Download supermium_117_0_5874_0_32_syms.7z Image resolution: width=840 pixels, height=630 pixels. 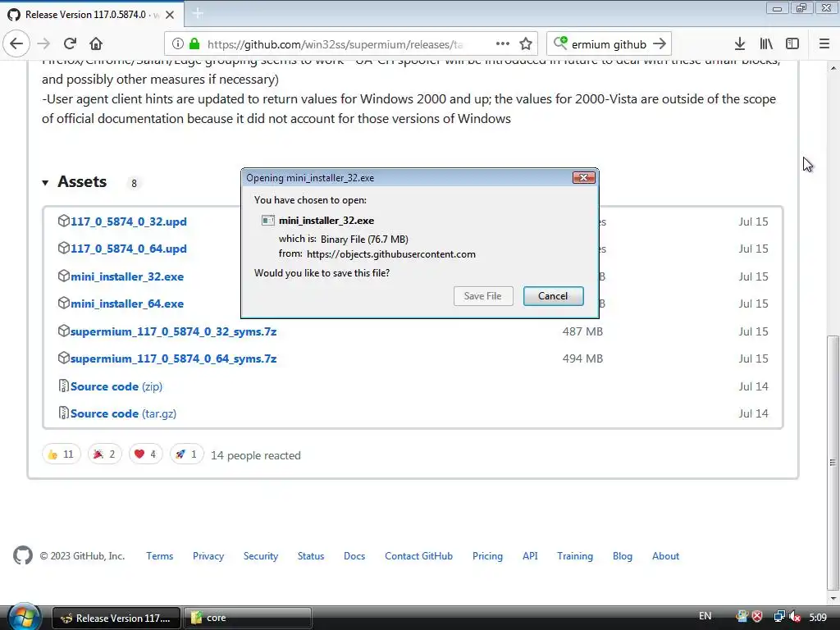[x=174, y=331]
